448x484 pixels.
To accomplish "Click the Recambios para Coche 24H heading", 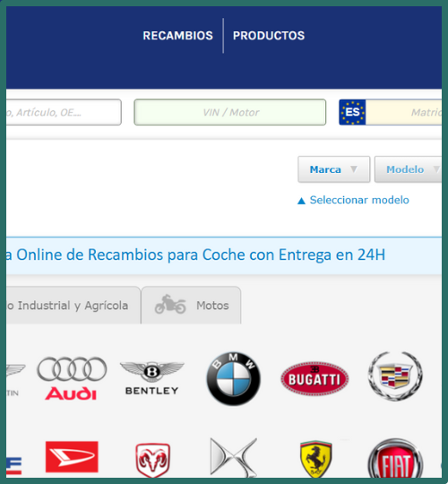I will pos(195,255).
